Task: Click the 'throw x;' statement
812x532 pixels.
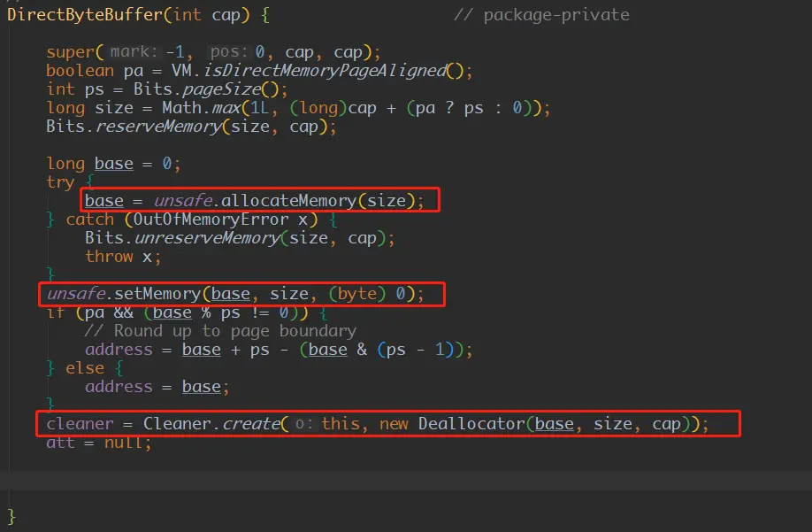Action: point(123,257)
